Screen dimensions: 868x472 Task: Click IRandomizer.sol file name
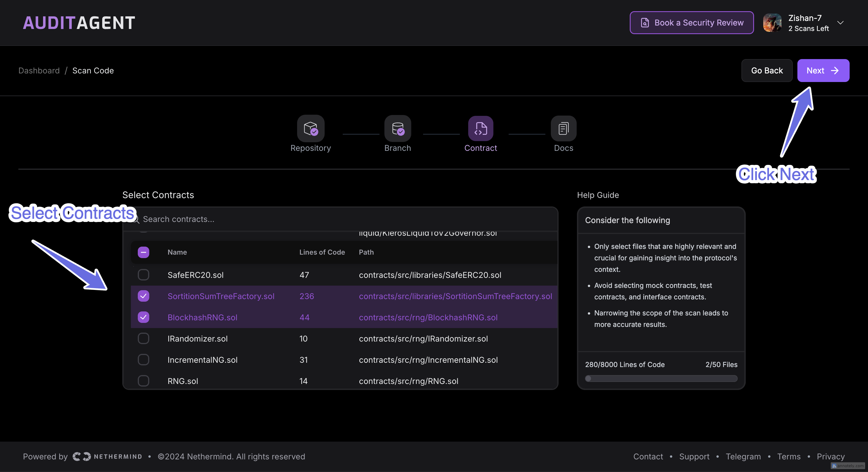pyautogui.click(x=197, y=338)
